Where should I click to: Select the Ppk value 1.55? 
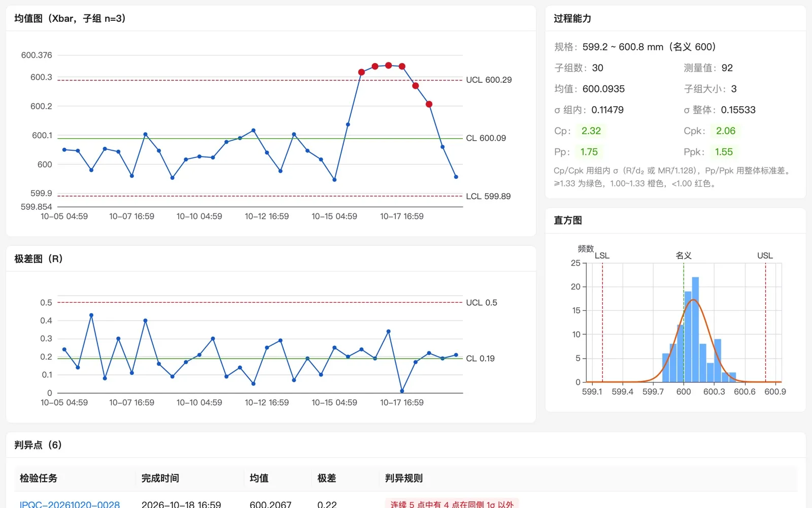click(724, 152)
